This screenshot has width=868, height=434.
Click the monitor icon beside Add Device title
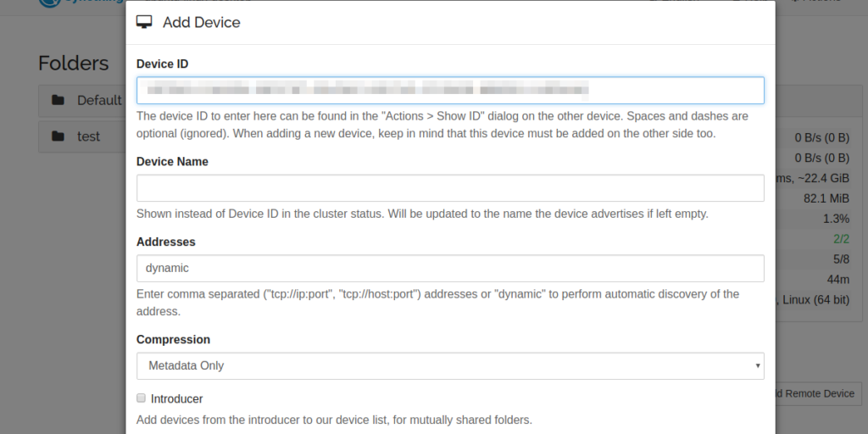[x=144, y=22]
